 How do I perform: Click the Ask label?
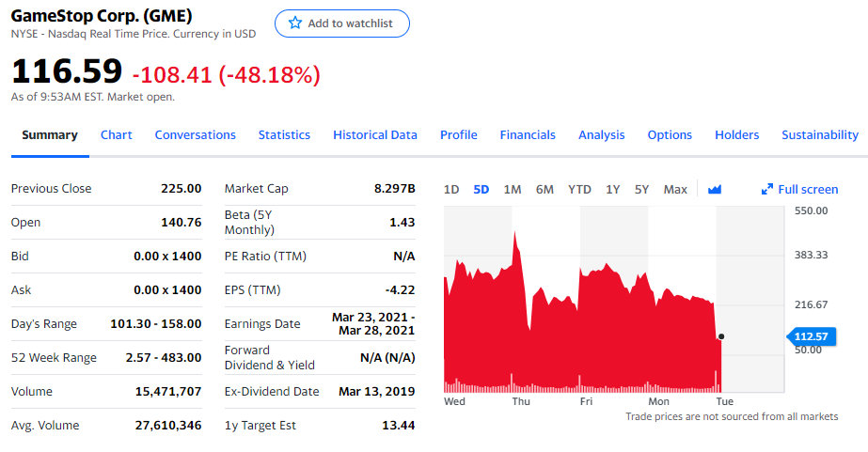[x=21, y=289]
